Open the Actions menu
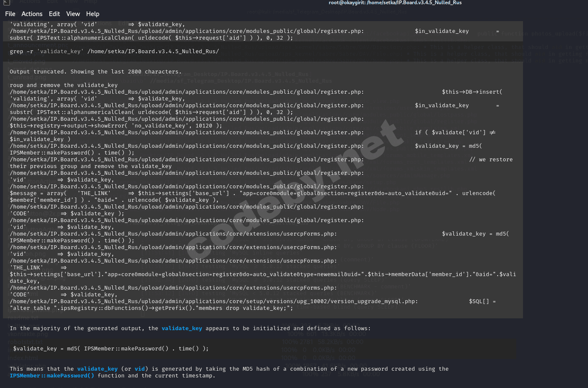Image resolution: width=588 pixels, height=388 pixels. coord(32,14)
